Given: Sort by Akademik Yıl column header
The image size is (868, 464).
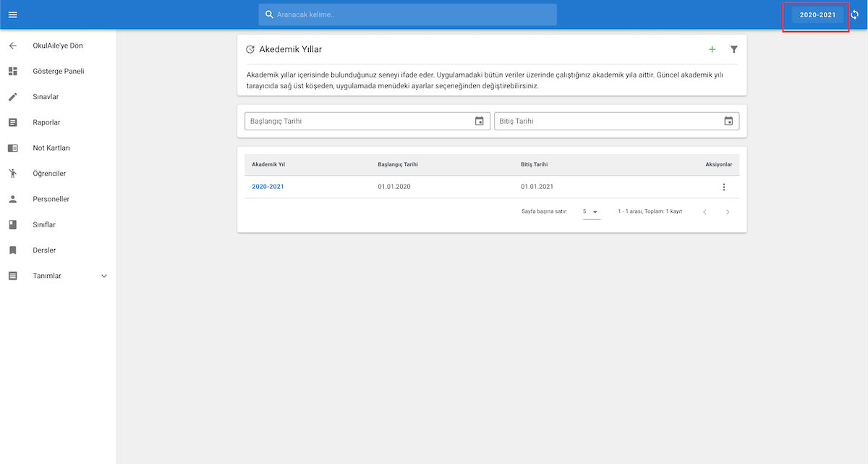Looking at the screenshot, I should pos(268,164).
